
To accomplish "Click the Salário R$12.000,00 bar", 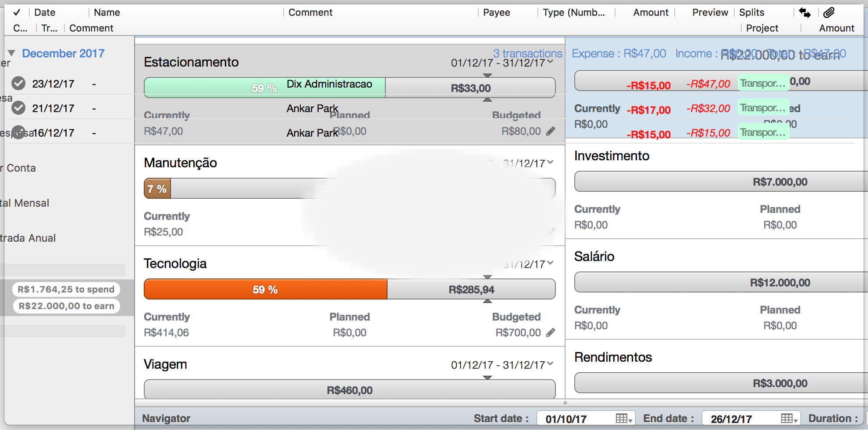I will 721,282.
